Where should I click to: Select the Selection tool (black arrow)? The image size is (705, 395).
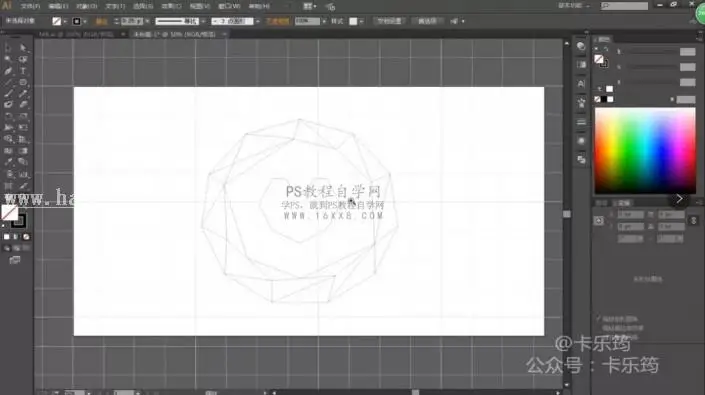(x=8, y=48)
